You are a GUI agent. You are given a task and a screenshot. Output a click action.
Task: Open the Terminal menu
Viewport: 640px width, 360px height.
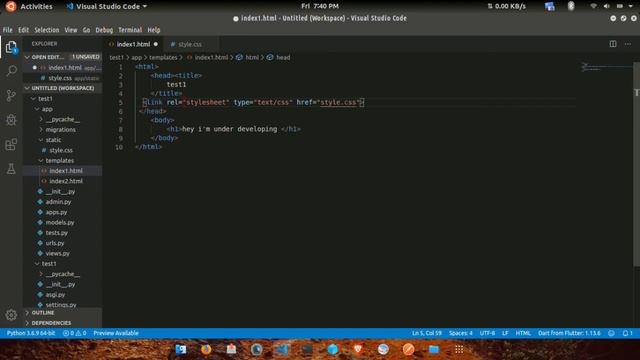click(x=130, y=30)
